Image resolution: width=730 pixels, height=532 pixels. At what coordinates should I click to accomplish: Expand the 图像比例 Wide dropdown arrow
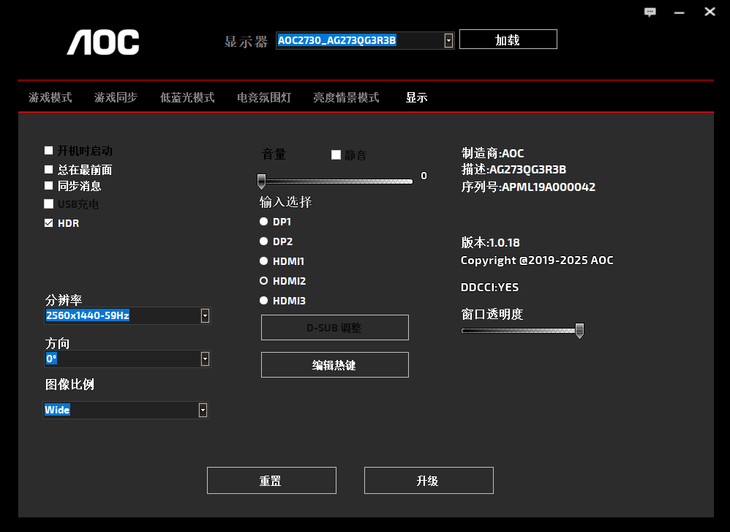click(203, 410)
